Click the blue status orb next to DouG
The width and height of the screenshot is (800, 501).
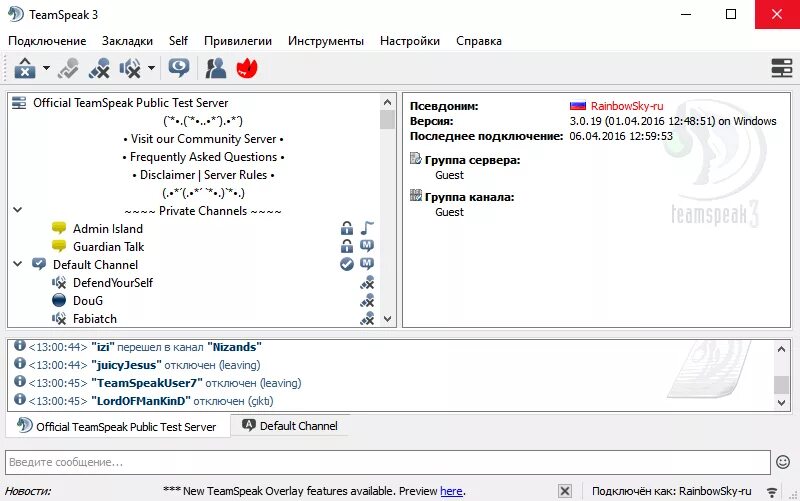[x=59, y=300]
